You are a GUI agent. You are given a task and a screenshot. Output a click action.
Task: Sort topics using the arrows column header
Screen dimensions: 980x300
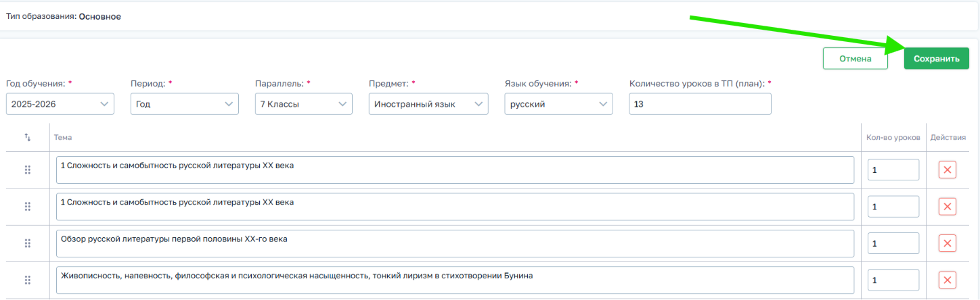pyautogui.click(x=28, y=137)
